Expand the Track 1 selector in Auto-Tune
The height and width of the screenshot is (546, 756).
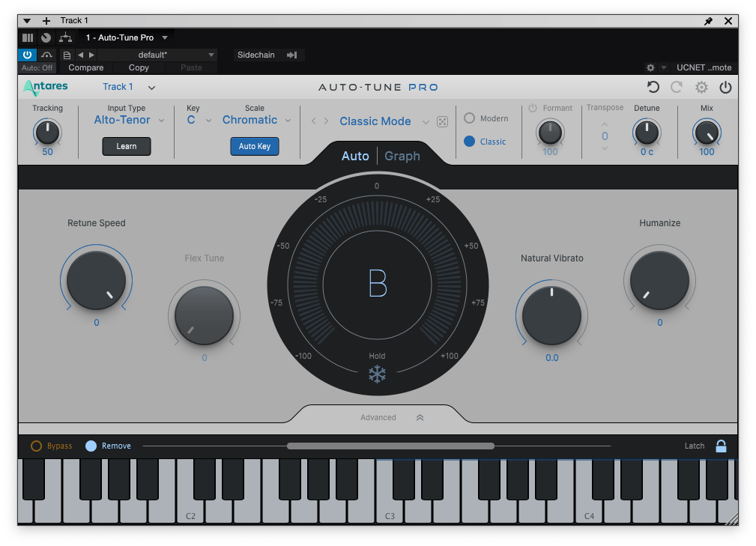pos(151,88)
